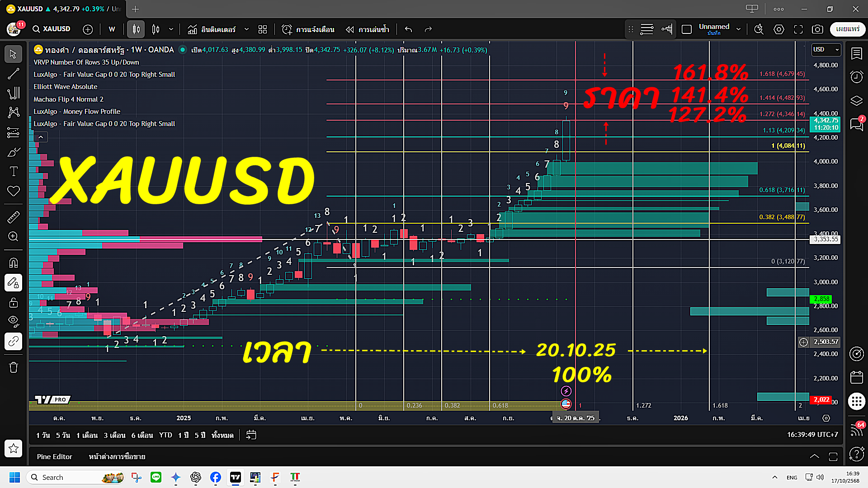Image resolution: width=868 pixels, height=488 pixels.
Task: Toggle lock all drawings padlock
Action: click(13, 302)
